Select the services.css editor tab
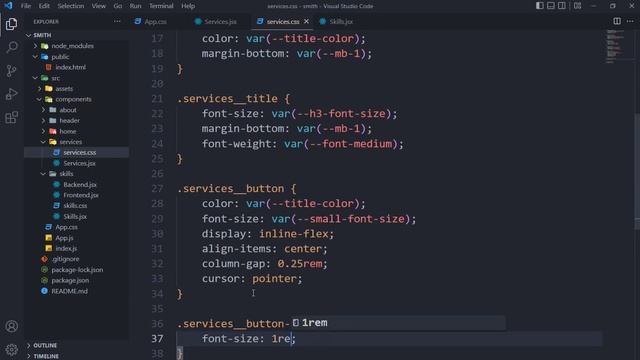 click(282, 21)
